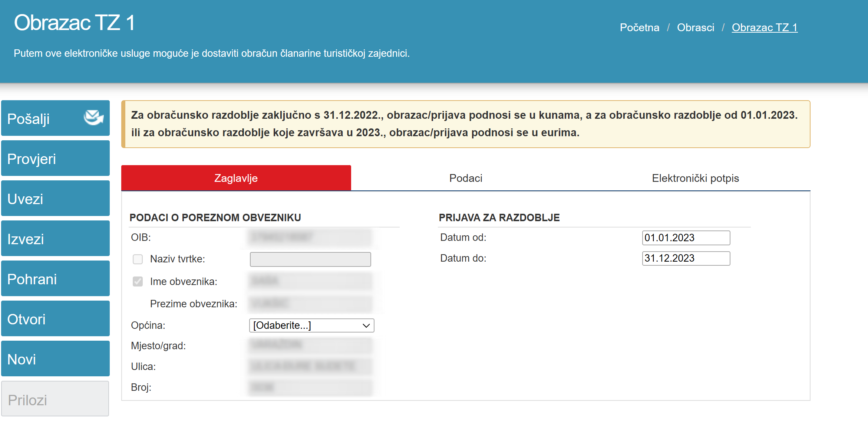
Task: Click the PRIJAVA ZA RAZDOBLJE heading
Action: pos(499,217)
